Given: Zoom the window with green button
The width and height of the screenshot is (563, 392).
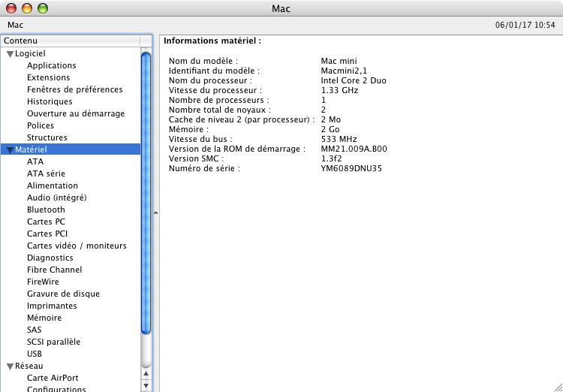Looking at the screenshot, I should point(43,8).
